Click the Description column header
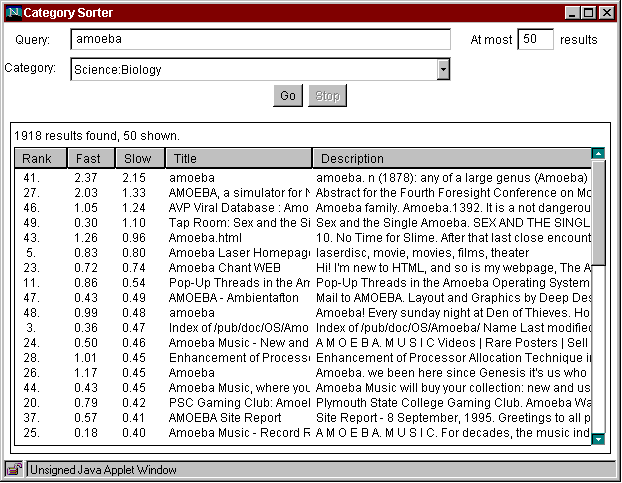622x483 pixels. (x=450, y=158)
